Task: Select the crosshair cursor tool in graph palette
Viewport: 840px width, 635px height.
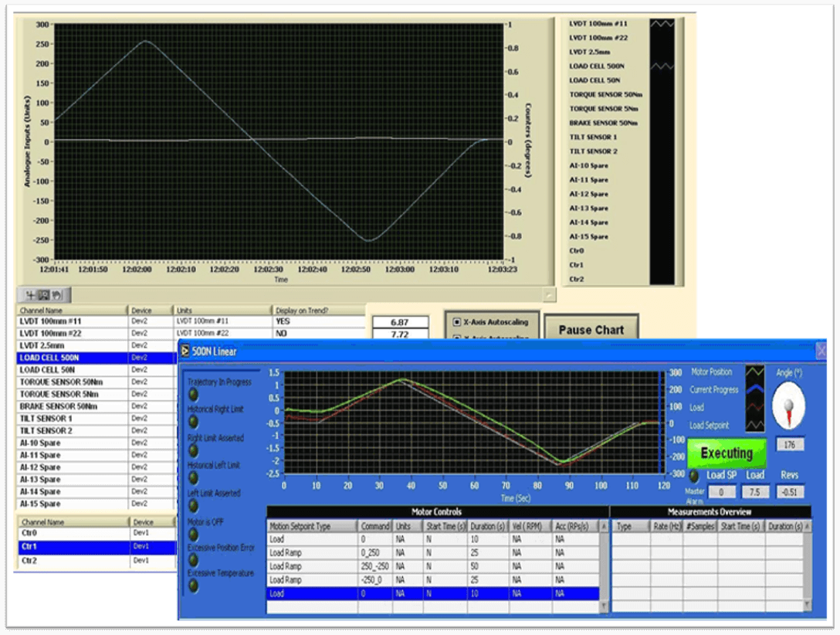Action: 32,295
